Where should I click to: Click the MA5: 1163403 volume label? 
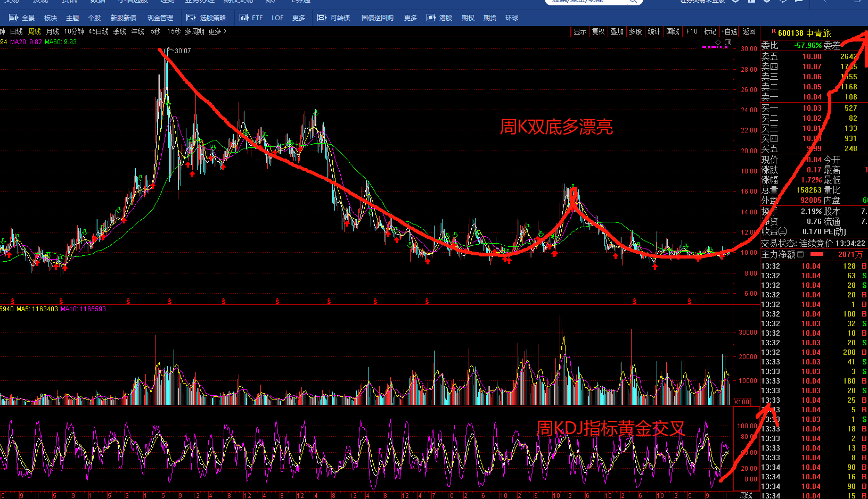coord(37,309)
